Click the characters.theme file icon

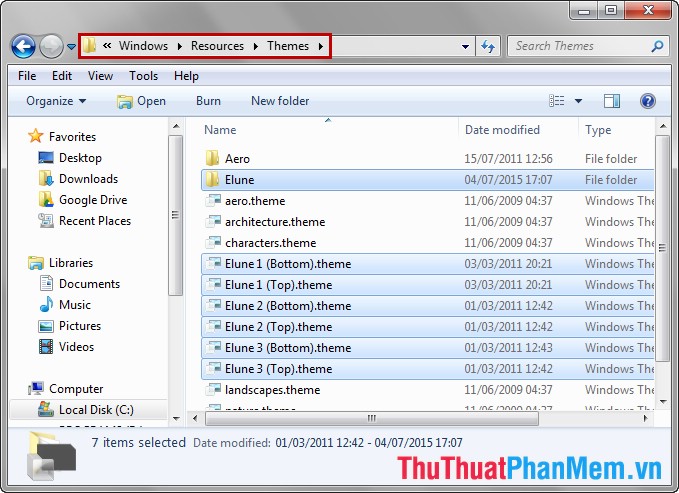point(213,243)
